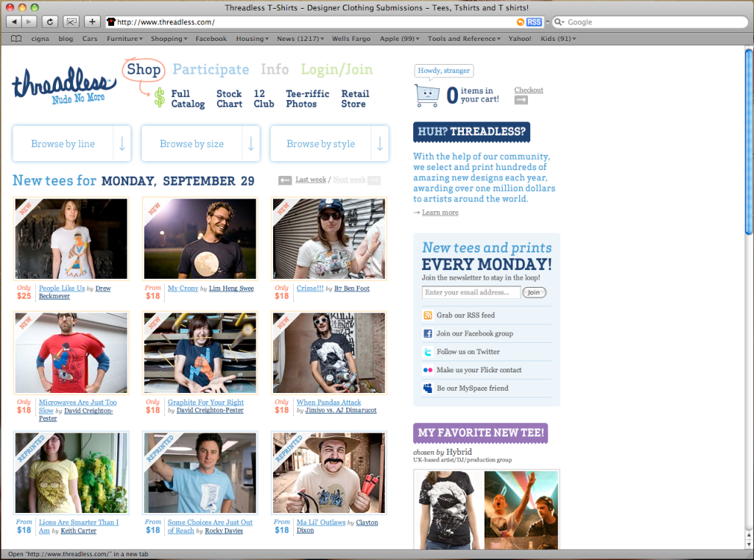Click the shopping cart icon

pyautogui.click(x=427, y=95)
